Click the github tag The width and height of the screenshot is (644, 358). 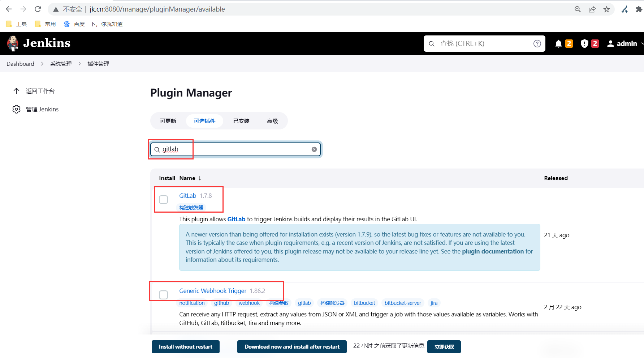pos(221,303)
